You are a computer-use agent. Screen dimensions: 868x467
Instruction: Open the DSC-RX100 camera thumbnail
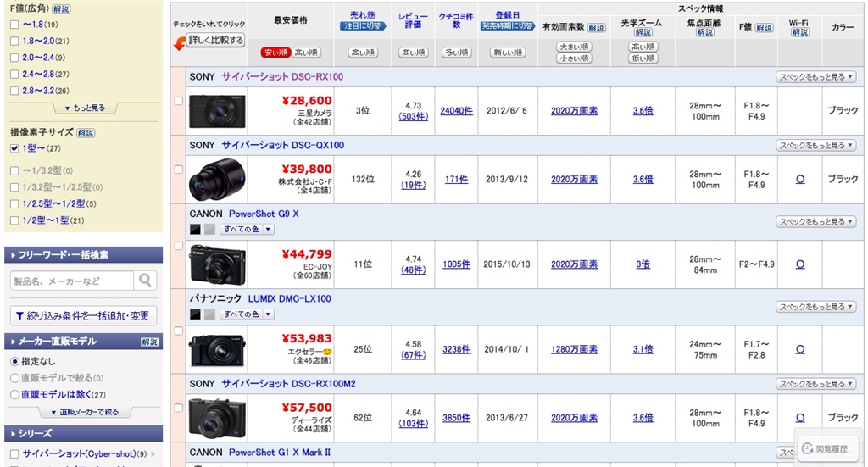pos(216,111)
